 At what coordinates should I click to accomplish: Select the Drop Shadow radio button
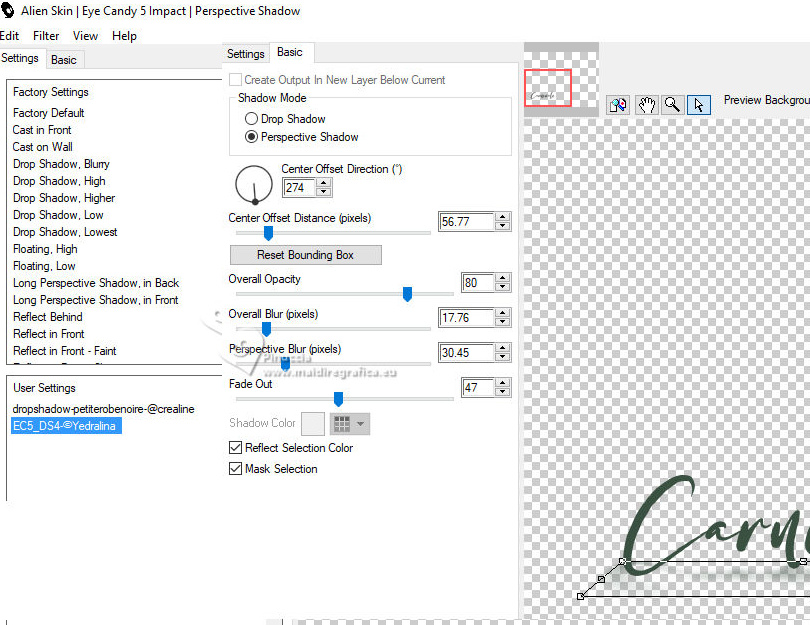click(x=251, y=119)
